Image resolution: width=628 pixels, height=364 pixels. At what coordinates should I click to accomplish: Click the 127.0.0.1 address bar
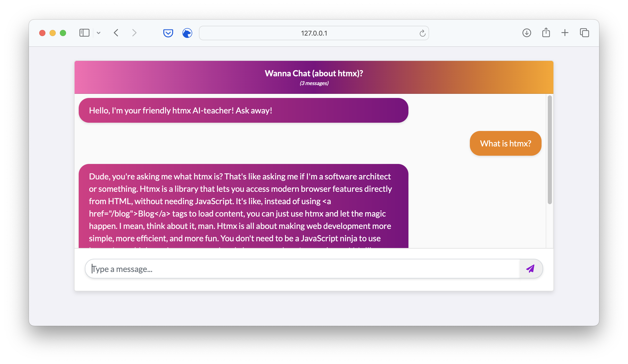click(x=314, y=33)
